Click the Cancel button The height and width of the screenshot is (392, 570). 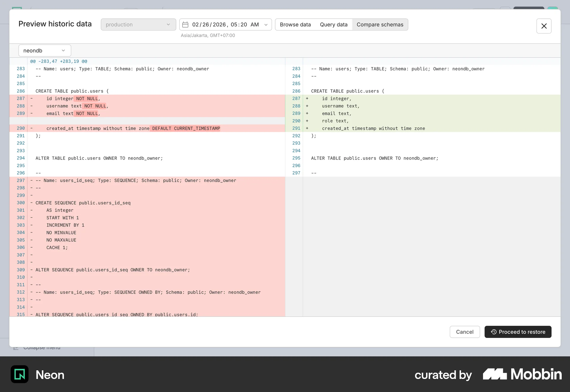(465, 332)
